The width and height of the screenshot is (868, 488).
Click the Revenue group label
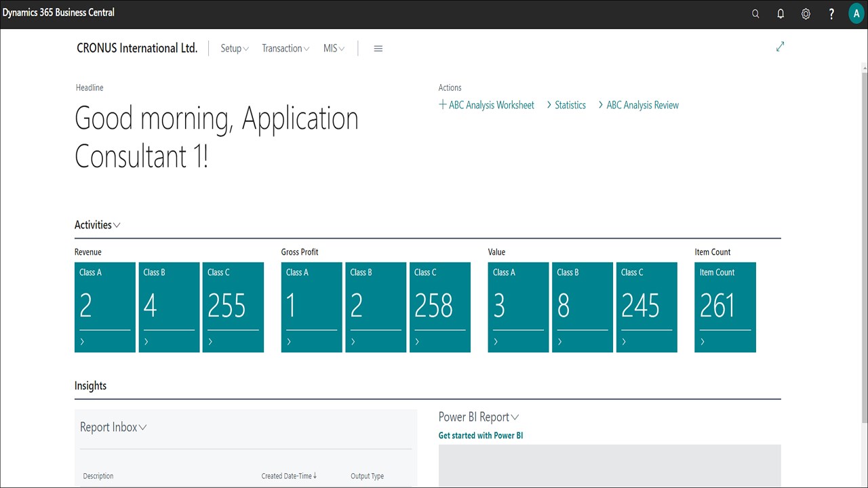point(88,252)
